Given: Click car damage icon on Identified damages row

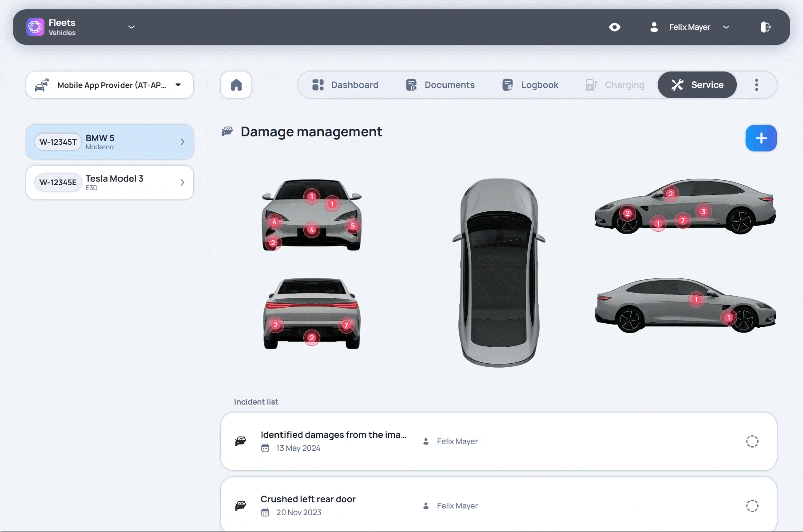Looking at the screenshot, I should (241, 441).
